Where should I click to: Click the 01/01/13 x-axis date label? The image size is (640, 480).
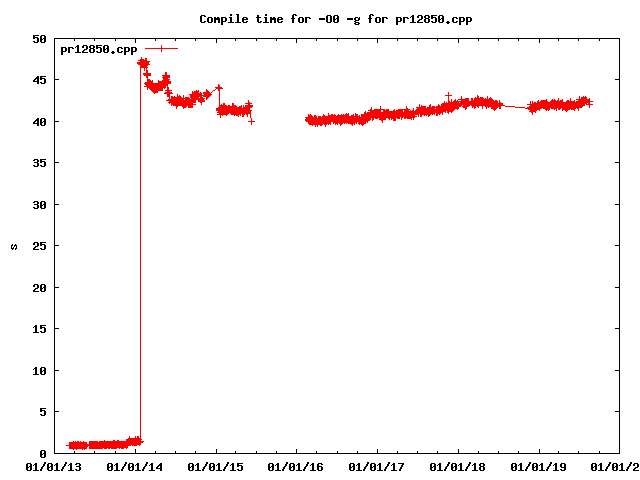coord(55,465)
